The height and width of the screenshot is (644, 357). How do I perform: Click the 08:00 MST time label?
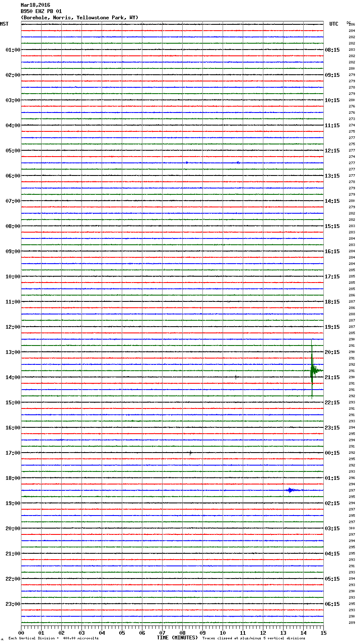(x=13, y=226)
